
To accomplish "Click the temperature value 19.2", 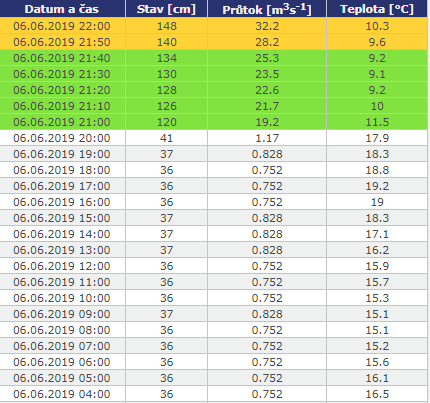I will pyautogui.click(x=377, y=186).
